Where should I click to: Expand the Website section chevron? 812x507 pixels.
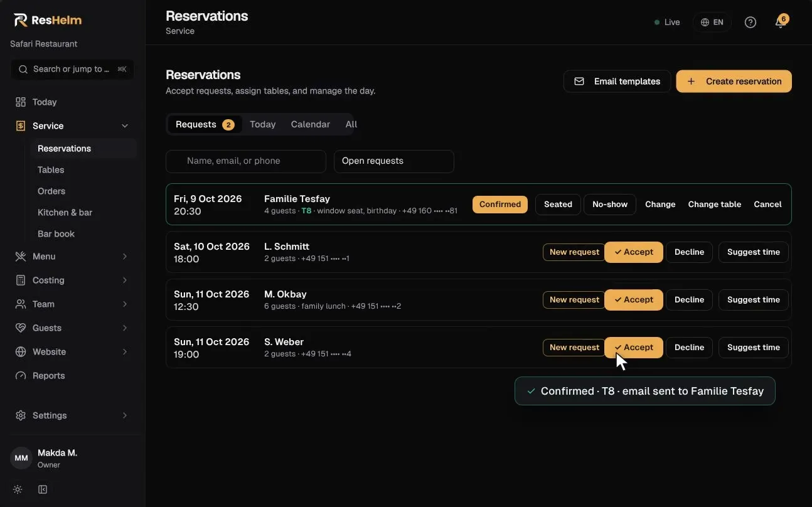tap(125, 351)
